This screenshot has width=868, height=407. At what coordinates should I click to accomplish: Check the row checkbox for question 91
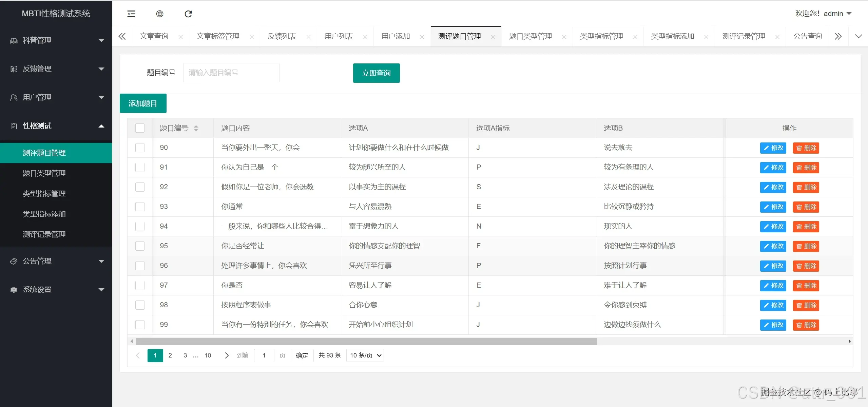[140, 167]
